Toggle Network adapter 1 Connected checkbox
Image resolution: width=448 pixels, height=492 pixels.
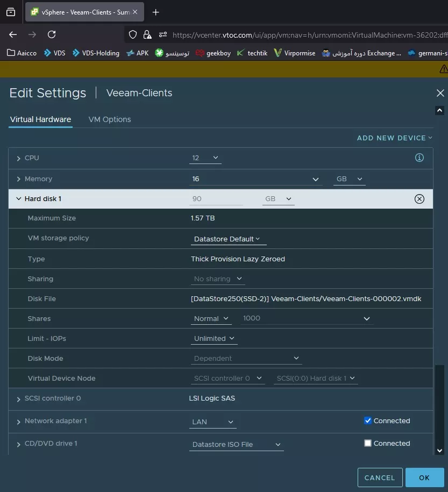pos(368,420)
